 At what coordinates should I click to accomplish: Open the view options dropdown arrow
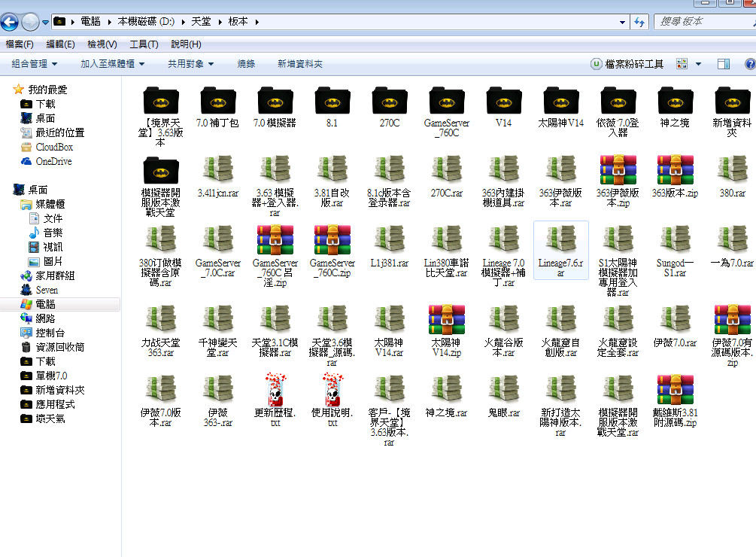[x=698, y=64]
